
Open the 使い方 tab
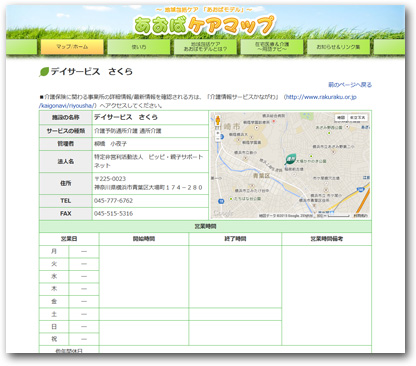point(139,47)
